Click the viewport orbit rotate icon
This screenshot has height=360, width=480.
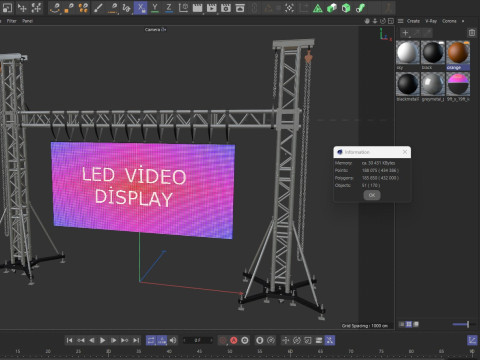click(x=383, y=21)
